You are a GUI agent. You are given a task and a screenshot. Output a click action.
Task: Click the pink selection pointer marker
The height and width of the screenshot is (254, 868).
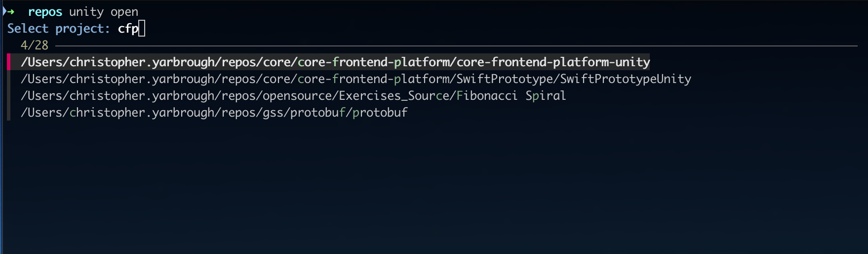(x=9, y=62)
